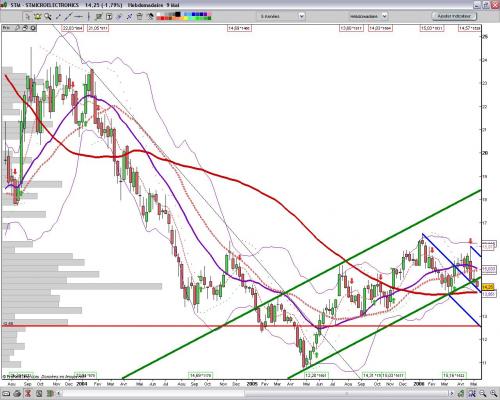Screen dimensions: 500x400
Task: Click the Prix label in chart panel
Action: click(x=6, y=28)
